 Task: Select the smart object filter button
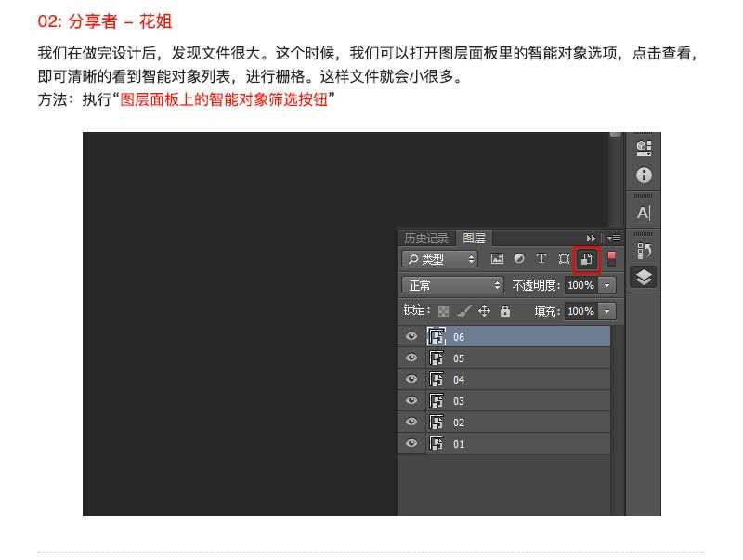(585, 257)
